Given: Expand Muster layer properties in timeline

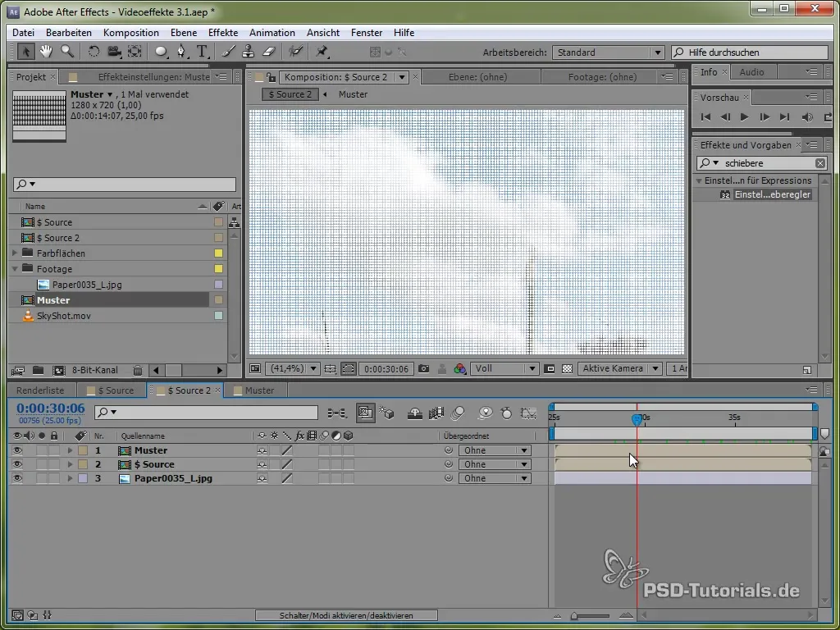Looking at the screenshot, I should 70,450.
